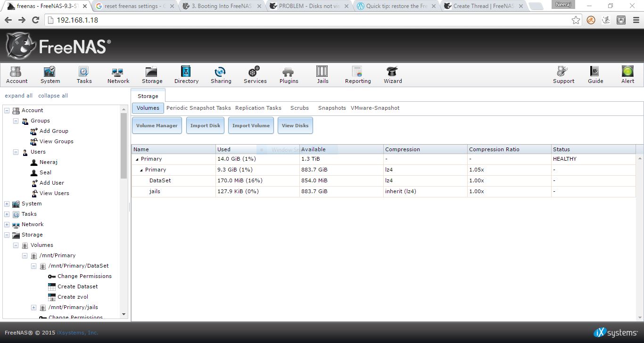The image size is (644, 343).
Task: Click the iXsystems logo in footer
Action: click(x=616, y=333)
